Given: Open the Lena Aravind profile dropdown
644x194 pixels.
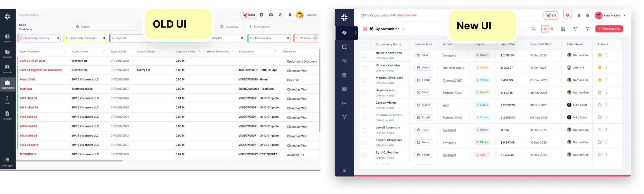Looking at the screenshot, I should [624, 15].
